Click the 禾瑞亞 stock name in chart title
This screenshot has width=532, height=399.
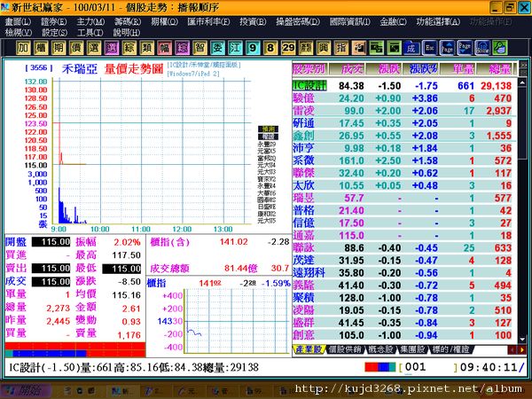point(80,69)
